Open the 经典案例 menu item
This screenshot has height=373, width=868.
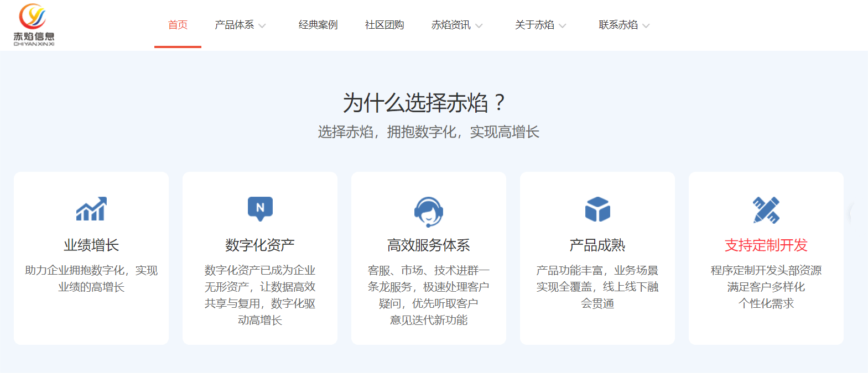pyautogui.click(x=318, y=25)
